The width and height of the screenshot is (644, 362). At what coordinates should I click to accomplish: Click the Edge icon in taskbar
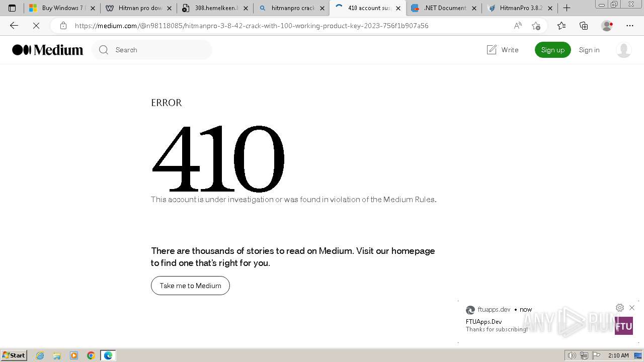[x=108, y=355]
